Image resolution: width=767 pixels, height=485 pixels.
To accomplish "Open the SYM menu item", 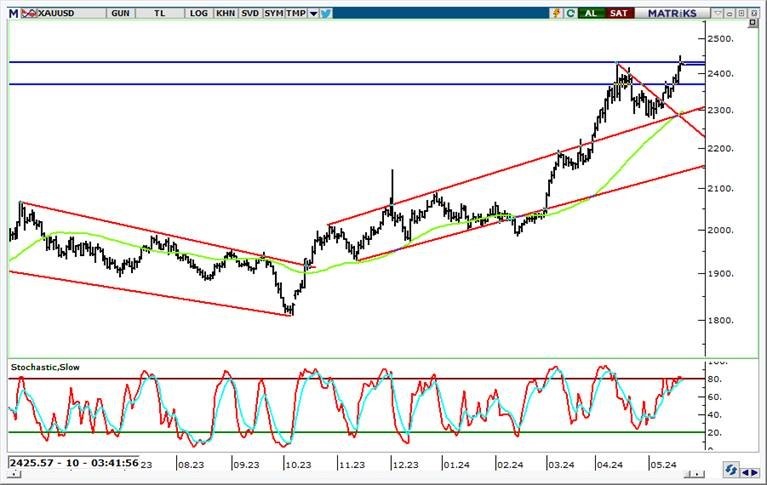I will pyautogui.click(x=272, y=13).
